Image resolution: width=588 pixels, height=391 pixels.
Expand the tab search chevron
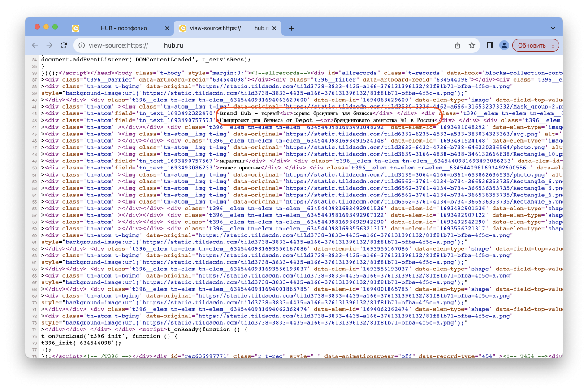point(553,28)
